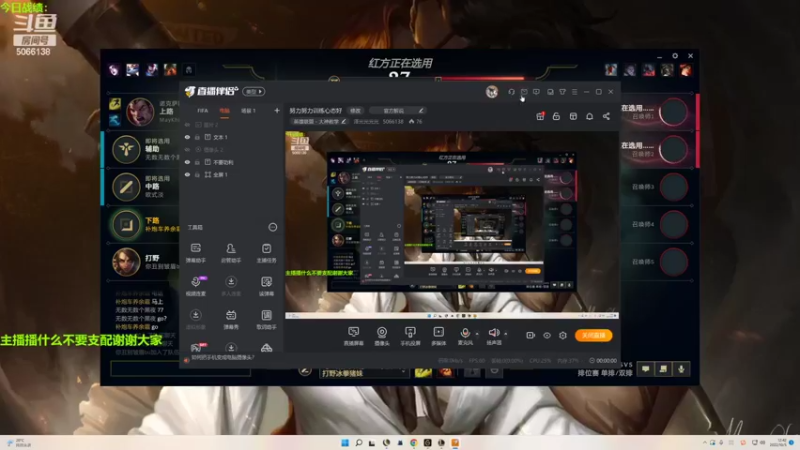Open Chrome from the taskbar
Viewport: 800px width, 450px height.
[414, 443]
